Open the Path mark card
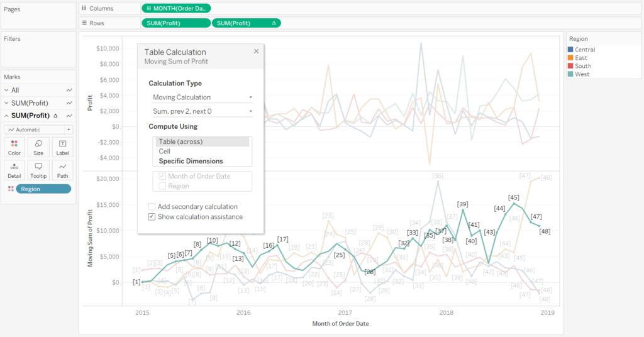This screenshot has width=644, height=337. 62,170
